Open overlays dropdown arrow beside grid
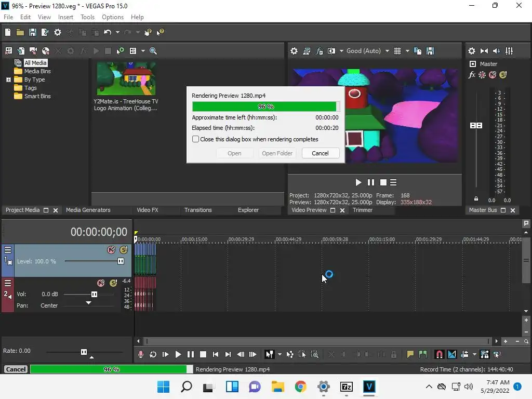The width and height of the screenshot is (532, 399). pos(407,51)
